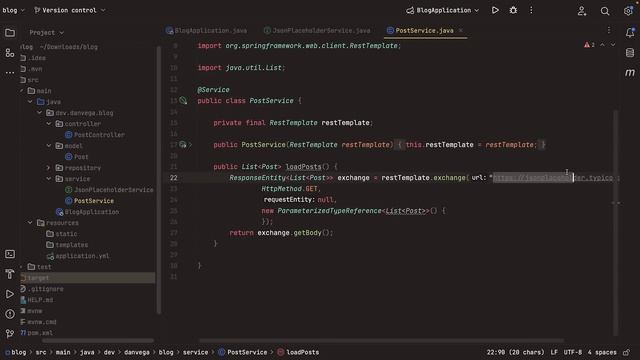Screen dimensions: 640x360
Task: Click the editor horizontal scrollbar
Action: 382,340
